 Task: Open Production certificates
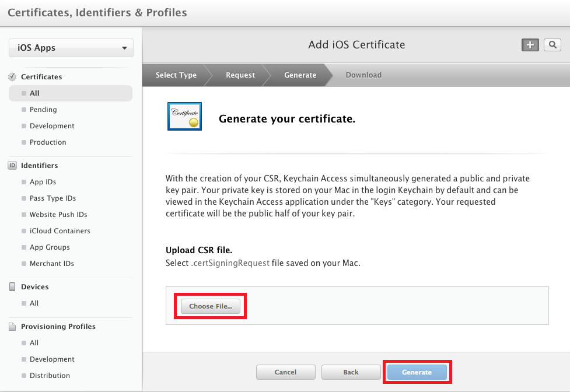pyautogui.click(x=48, y=142)
